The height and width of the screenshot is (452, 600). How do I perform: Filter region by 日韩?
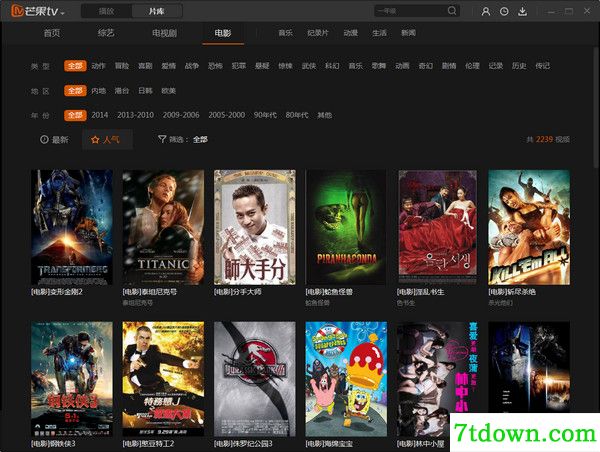[145, 91]
